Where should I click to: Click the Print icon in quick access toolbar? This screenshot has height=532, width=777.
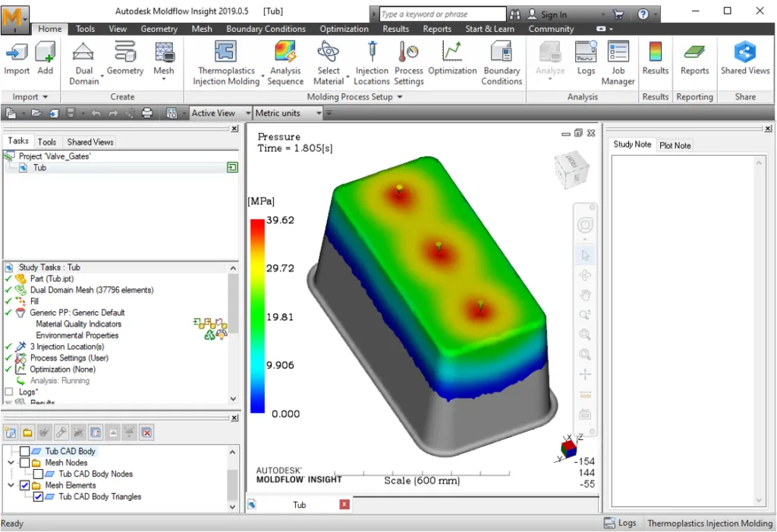(147, 114)
